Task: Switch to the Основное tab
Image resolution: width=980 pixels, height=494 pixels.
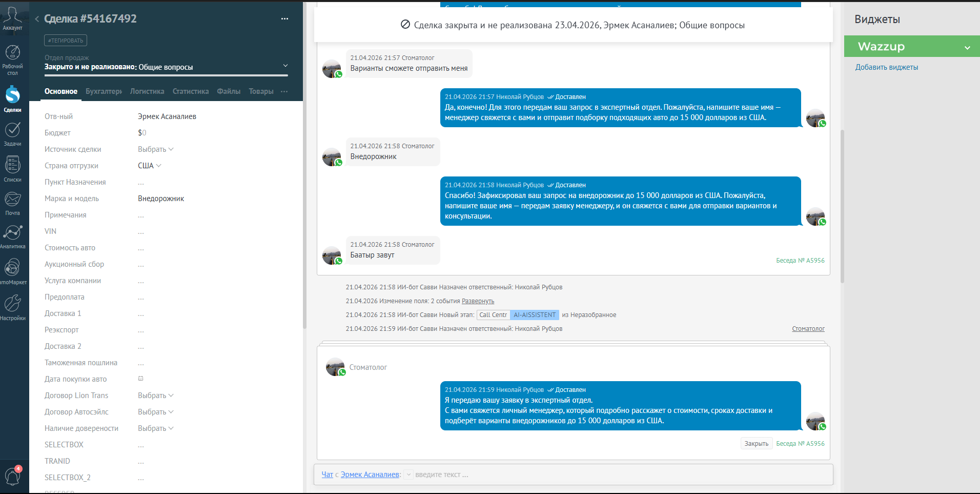Action: click(61, 91)
